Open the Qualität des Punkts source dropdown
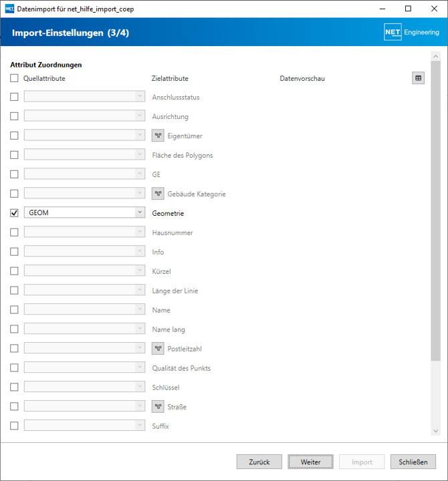The height and width of the screenshot is (481, 448). [84, 367]
